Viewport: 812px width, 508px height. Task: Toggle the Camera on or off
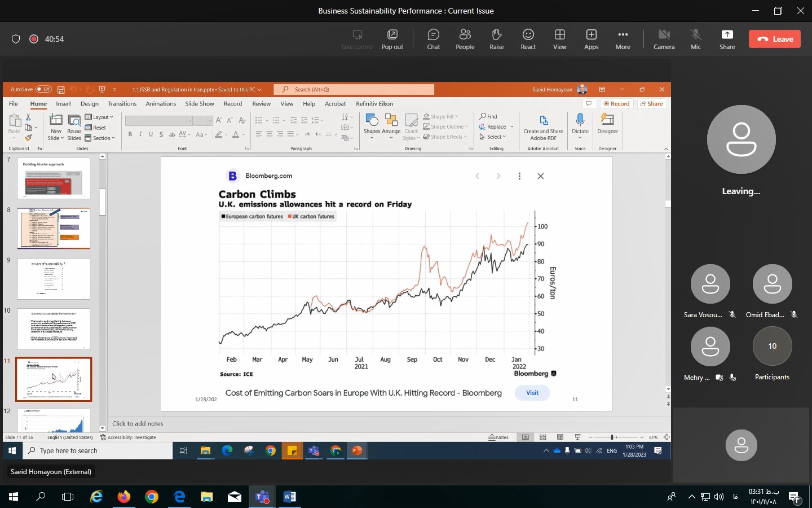point(664,39)
